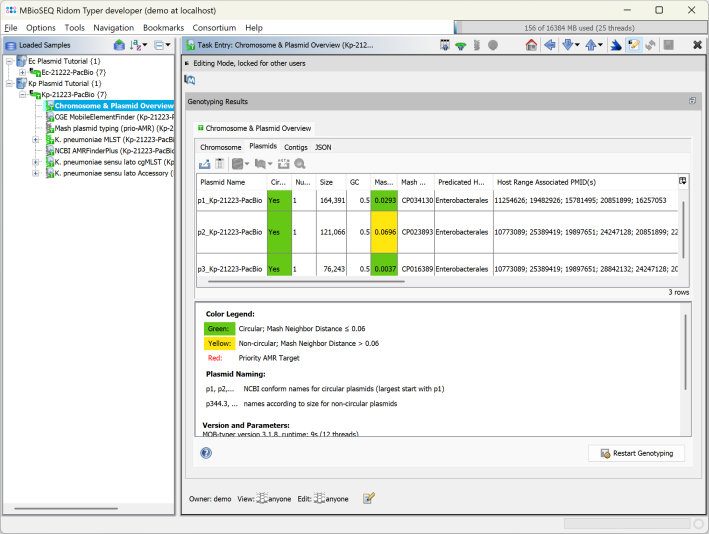Toggle the editing mode notepad icon
This screenshot has width=709, height=534.
[x=633, y=45]
